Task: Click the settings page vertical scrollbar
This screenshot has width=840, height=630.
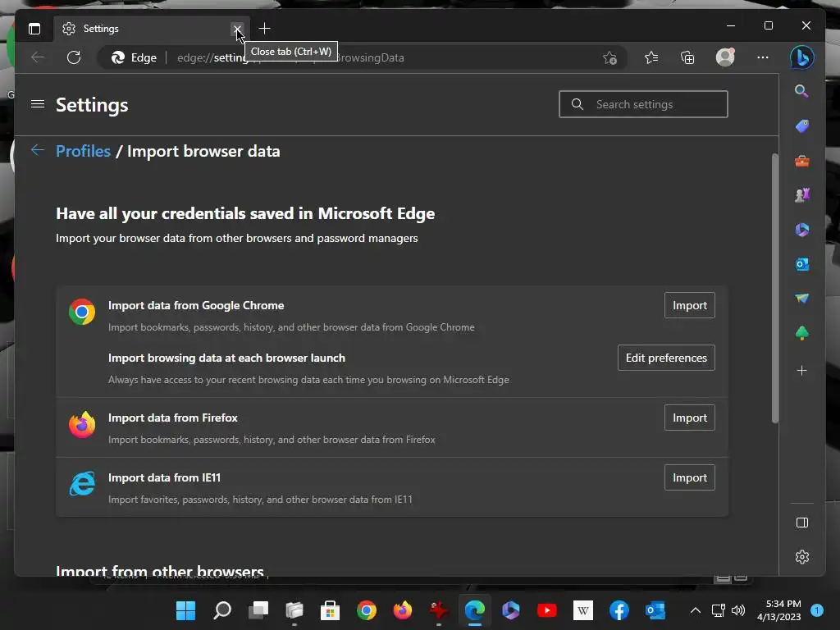Action: (x=774, y=287)
